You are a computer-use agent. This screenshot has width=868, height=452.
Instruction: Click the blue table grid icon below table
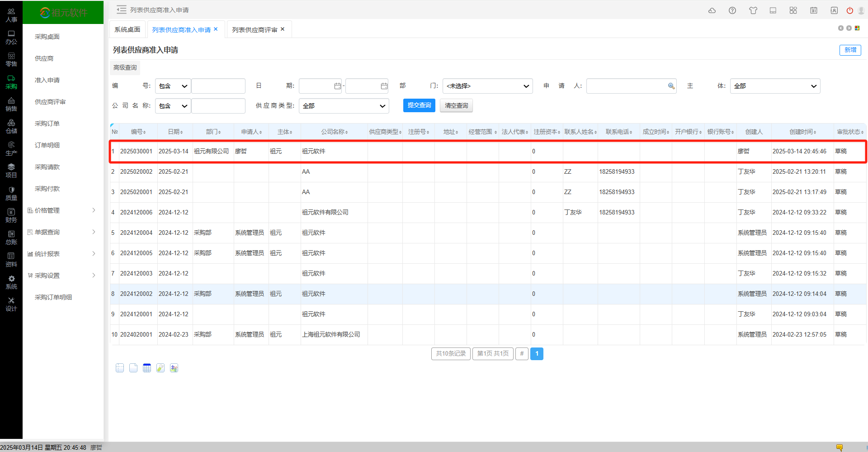tap(147, 368)
